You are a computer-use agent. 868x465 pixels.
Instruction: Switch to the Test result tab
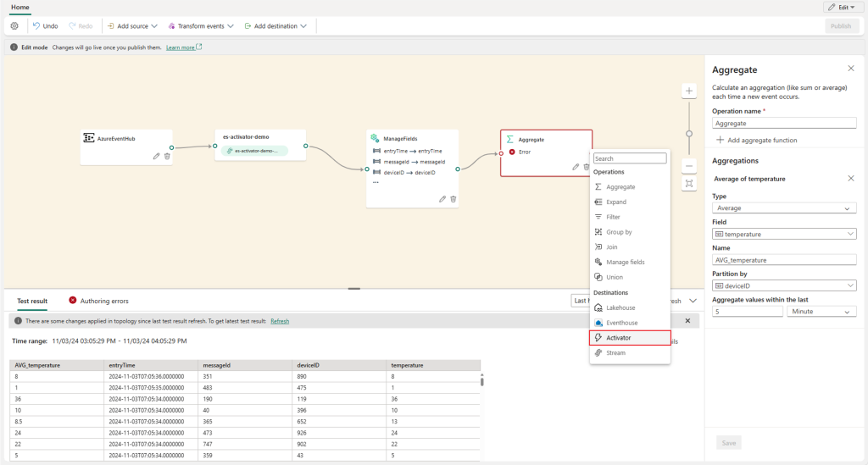32,301
